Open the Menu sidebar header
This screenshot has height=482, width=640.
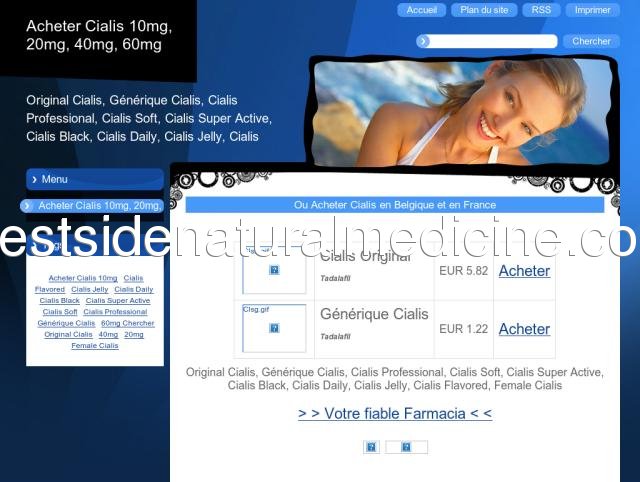[95, 179]
